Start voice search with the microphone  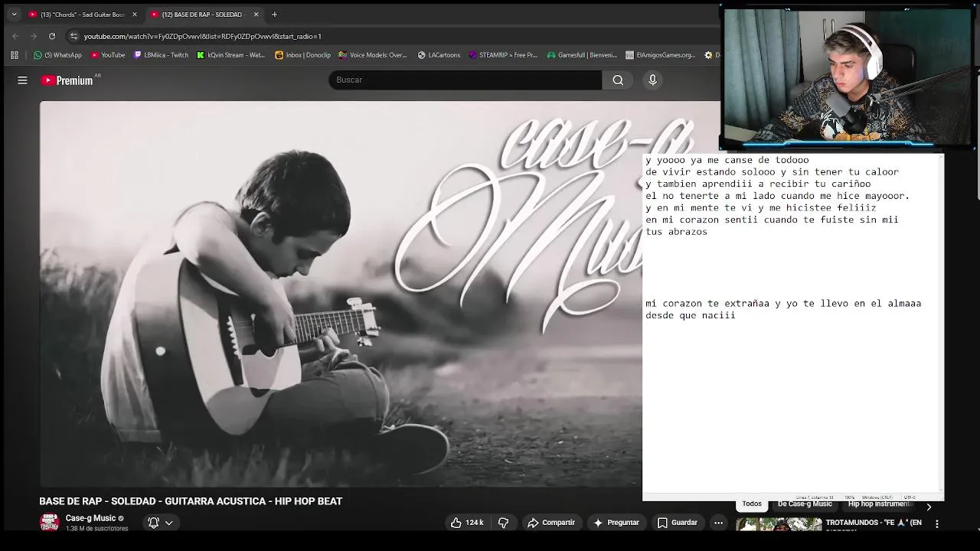point(652,80)
